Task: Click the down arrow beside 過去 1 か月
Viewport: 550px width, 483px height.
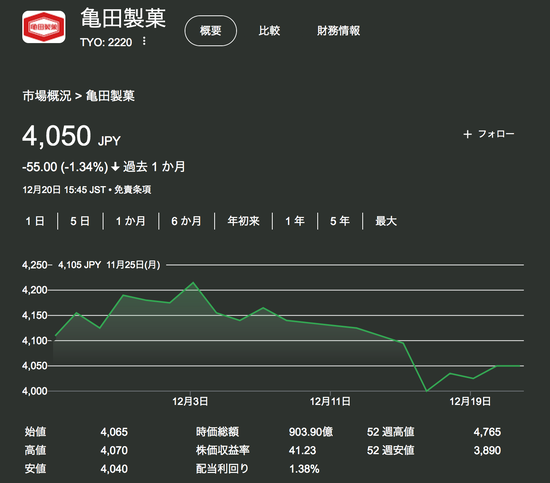Action: coord(115,167)
